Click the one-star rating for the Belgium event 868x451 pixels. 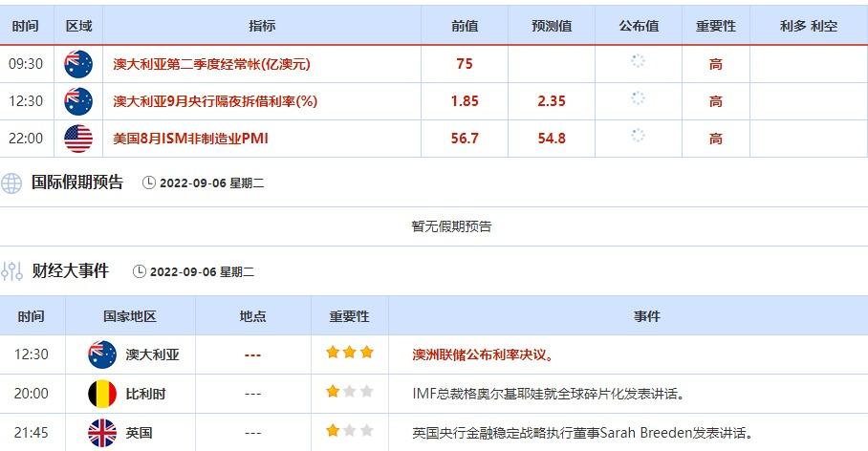click(349, 392)
